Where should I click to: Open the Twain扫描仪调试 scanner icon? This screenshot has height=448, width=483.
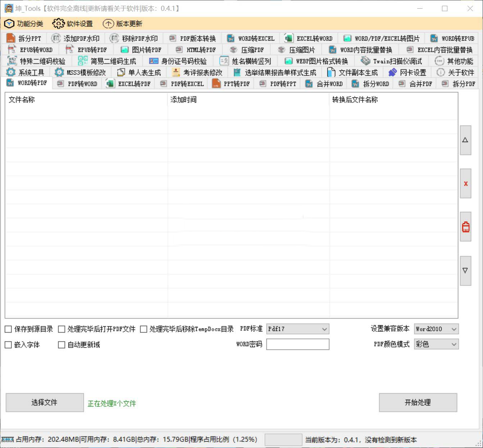tap(365, 61)
